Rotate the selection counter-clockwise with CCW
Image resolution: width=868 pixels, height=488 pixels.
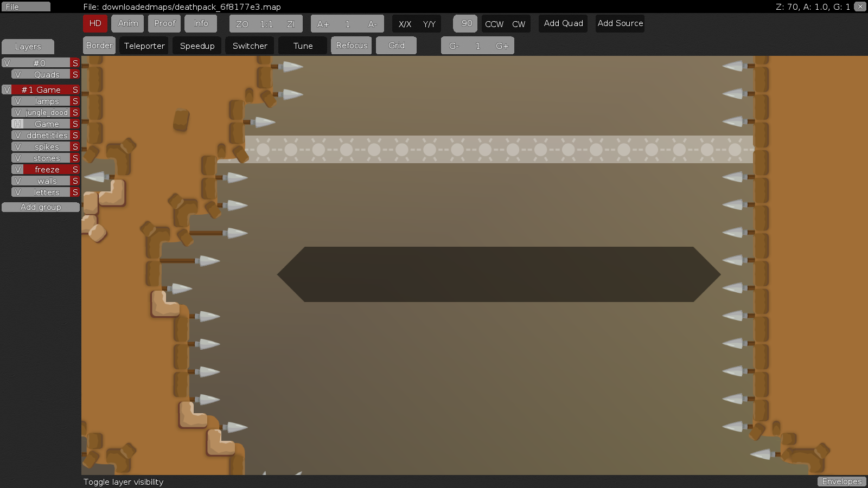pos(494,24)
